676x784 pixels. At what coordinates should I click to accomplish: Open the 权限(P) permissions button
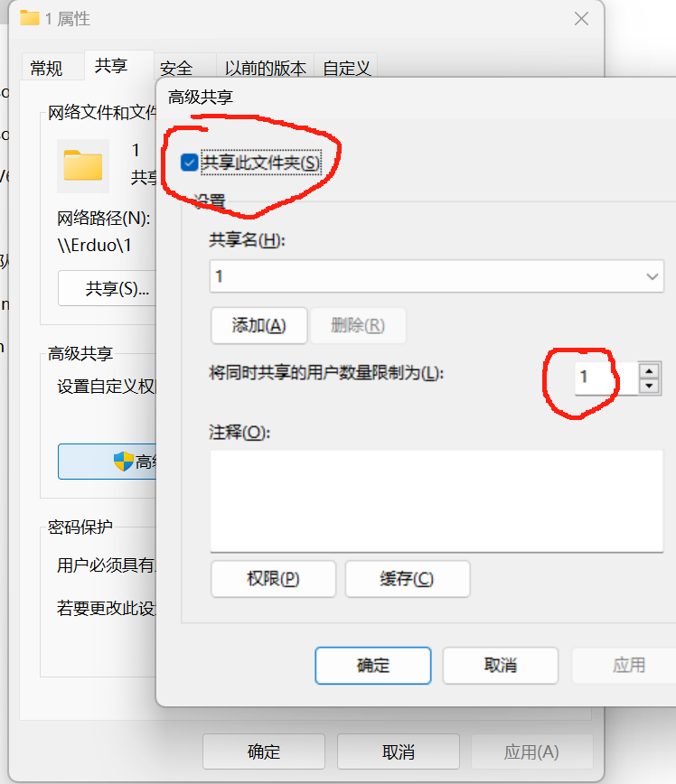click(x=273, y=579)
